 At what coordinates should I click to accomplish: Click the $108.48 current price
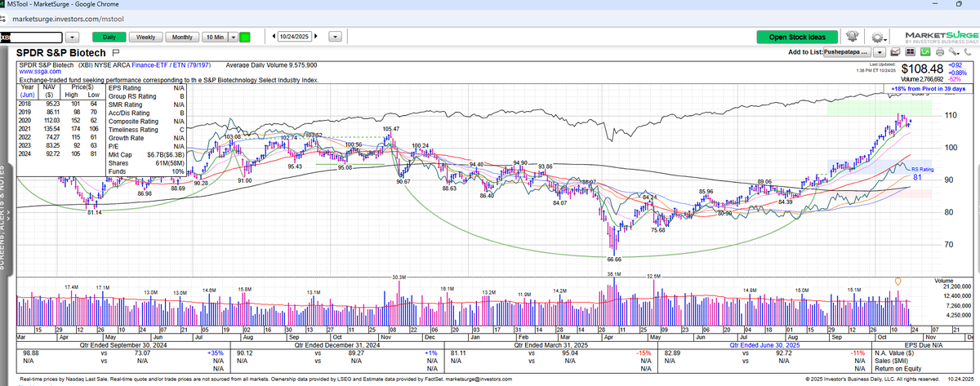[x=922, y=68]
